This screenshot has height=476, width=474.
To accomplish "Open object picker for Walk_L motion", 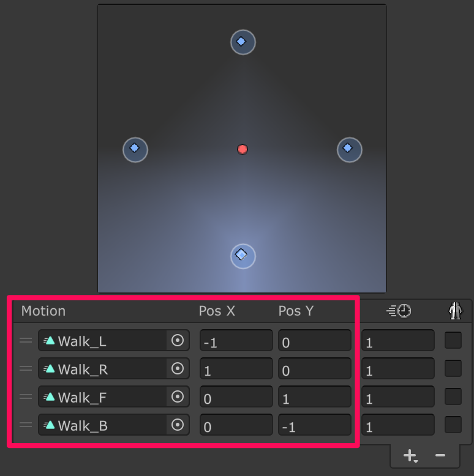I will click(178, 341).
